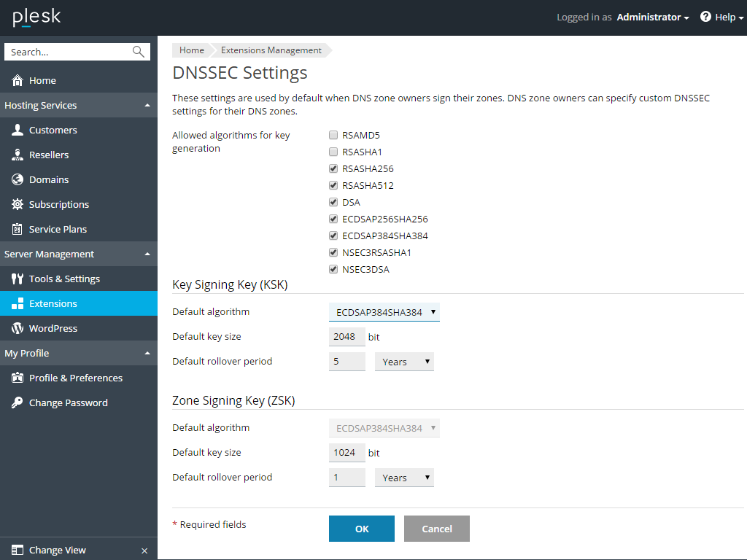
Task: Click the Change View icon
Action: 18,550
